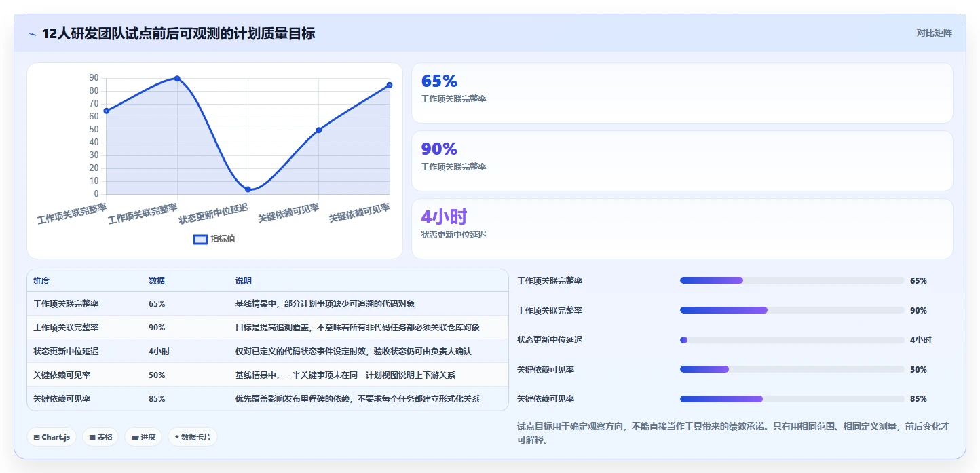The image size is (980, 473).
Task: Click the 4小时 cell in the table
Action: coord(159,352)
